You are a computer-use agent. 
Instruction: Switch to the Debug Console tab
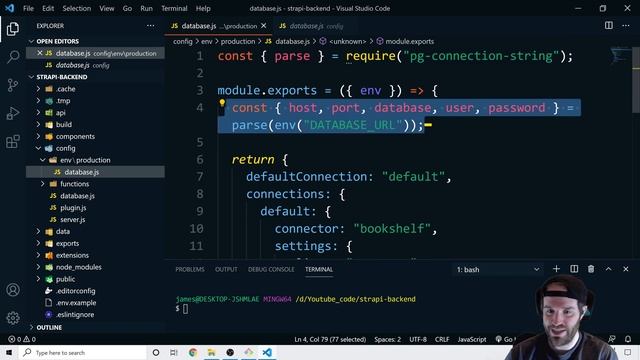point(271,269)
